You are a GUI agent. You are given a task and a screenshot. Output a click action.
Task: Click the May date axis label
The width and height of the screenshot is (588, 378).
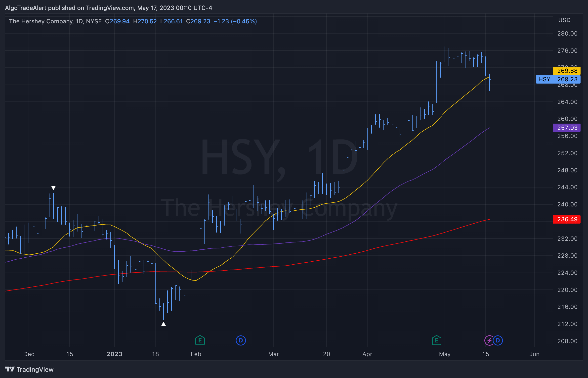(x=445, y=354)
